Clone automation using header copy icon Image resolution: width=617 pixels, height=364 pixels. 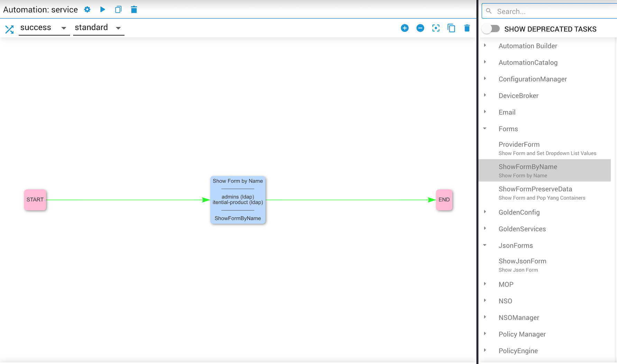click(x=118, y=10)
